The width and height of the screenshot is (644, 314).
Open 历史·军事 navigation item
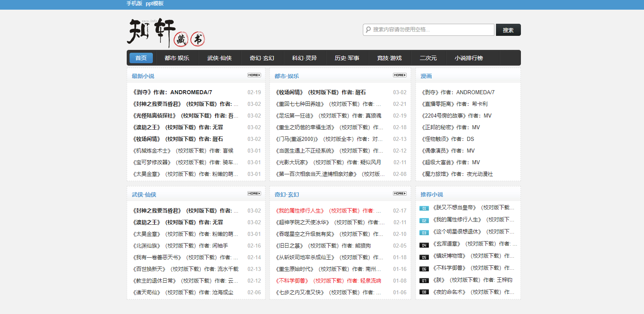[347, 58]
